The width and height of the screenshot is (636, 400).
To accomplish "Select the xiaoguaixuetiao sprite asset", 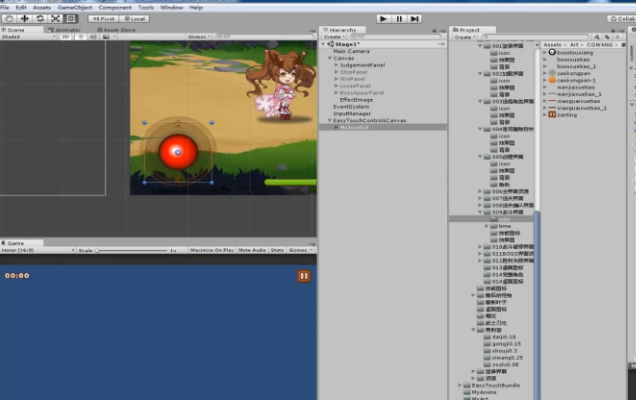I will click(x=578, y=101).
